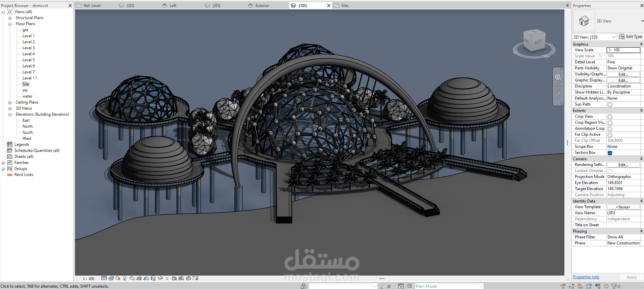Open the Steering Wheel from navigation bar
This screenshot has width=644, height=289.
pos(558,77)
